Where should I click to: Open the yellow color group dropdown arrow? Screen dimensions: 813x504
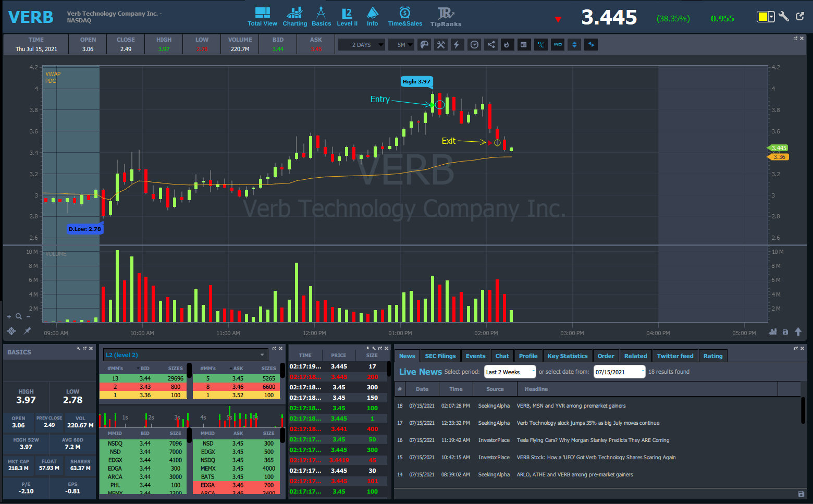pos(772,17)
